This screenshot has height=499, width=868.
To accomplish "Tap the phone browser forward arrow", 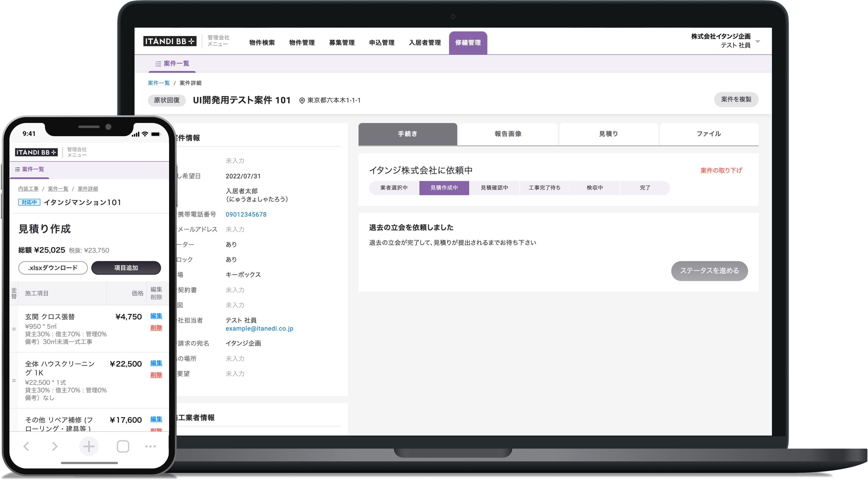I will [x=55, y=446].
